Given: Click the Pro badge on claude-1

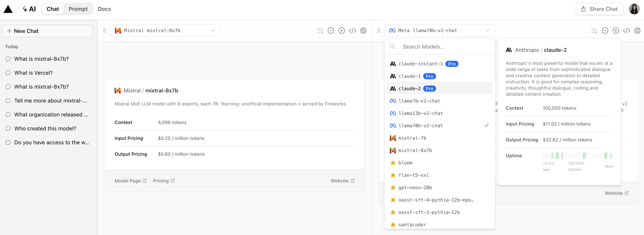Looking at the screenshot, I should point(429,76).
